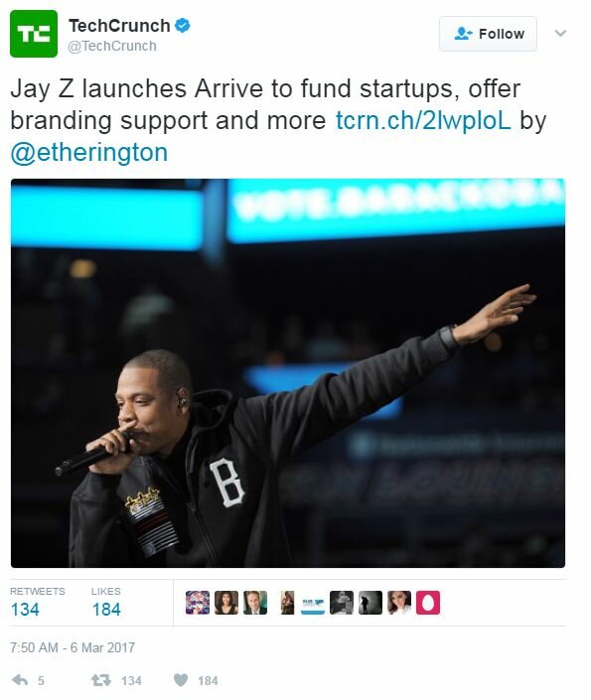The image size is (591, 700).
Task: Click the pink egg default avatar
Action: coord(428,603)
